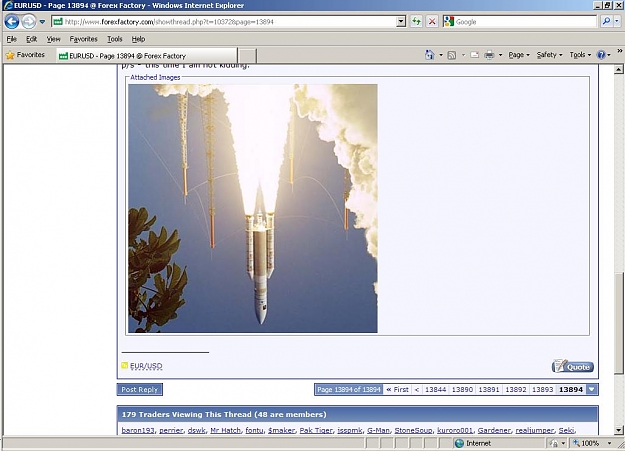The width and height of the screenshot is (625, 451).
Task: Click the 100% zoom level button
Action: 586,443
